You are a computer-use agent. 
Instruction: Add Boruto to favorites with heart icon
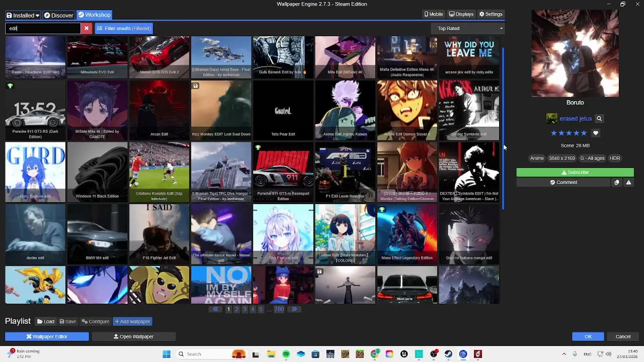(x=596, y=133)
